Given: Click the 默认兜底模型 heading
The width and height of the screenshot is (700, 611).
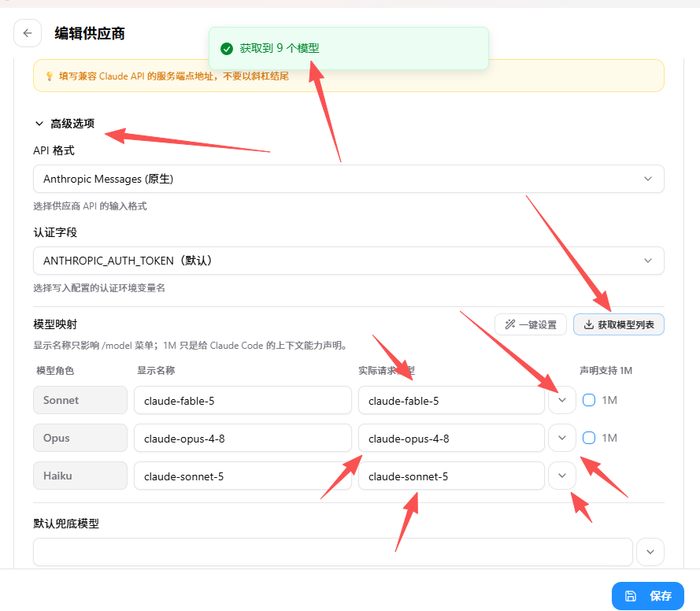Looking at the screenshot, I should [66, 524].
